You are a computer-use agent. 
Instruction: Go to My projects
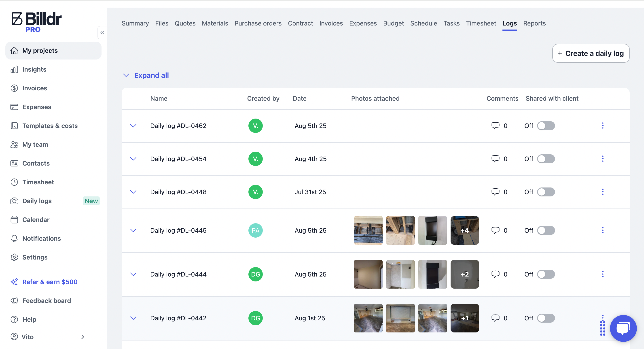(x=53, y=51)
